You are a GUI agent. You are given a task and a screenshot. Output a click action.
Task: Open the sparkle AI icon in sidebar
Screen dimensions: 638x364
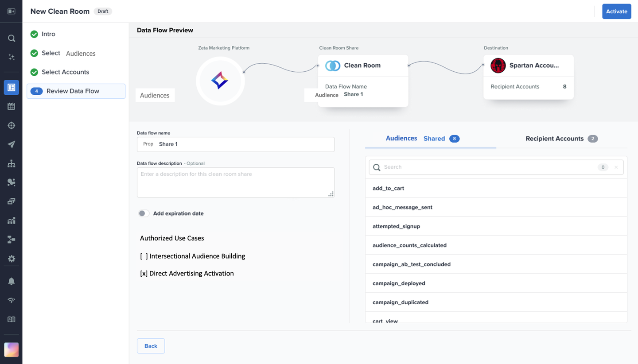point(12,57)
